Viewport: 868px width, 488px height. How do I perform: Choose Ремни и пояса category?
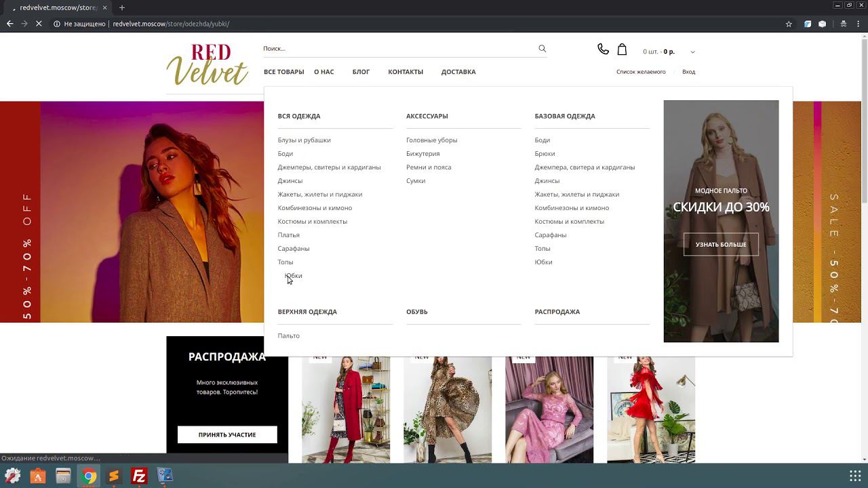(429, 167)
